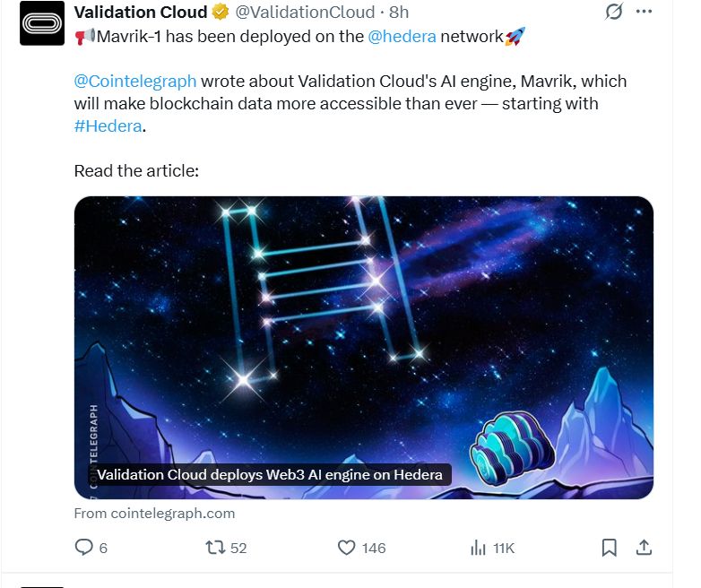The width and height of the screenshot is (701, 588).
Task: Open the repost menu icon
Action: pyautogui.click(x=215, y=547)
